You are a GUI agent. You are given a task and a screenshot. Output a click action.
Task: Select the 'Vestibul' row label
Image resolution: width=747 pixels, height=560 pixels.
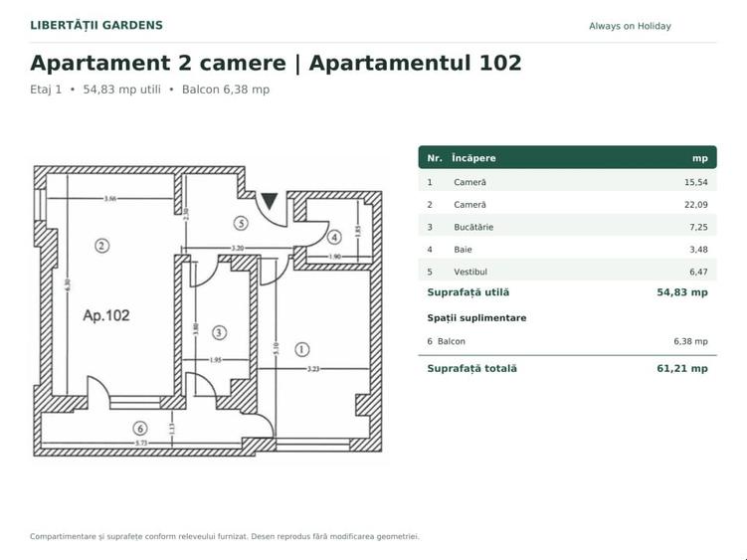pos(470,272)
